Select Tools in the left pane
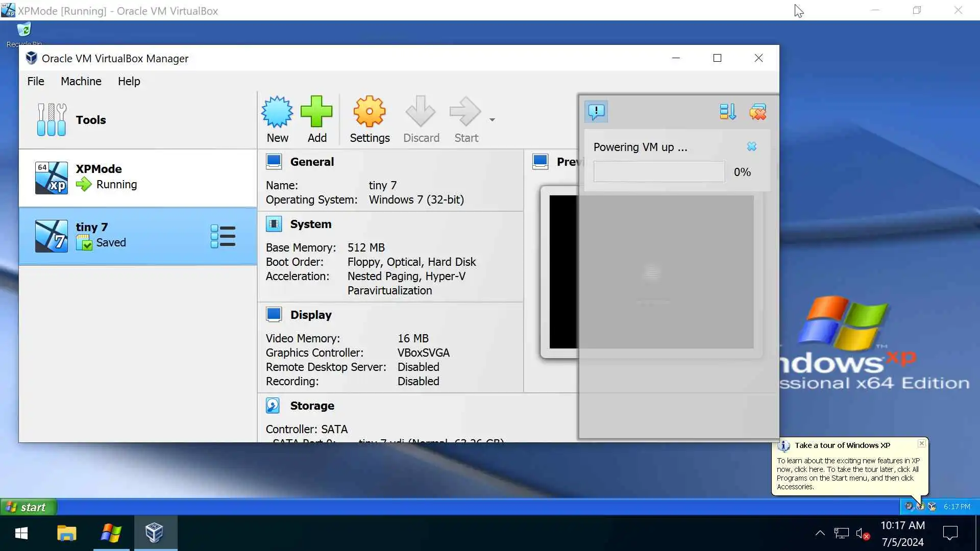 91,120
